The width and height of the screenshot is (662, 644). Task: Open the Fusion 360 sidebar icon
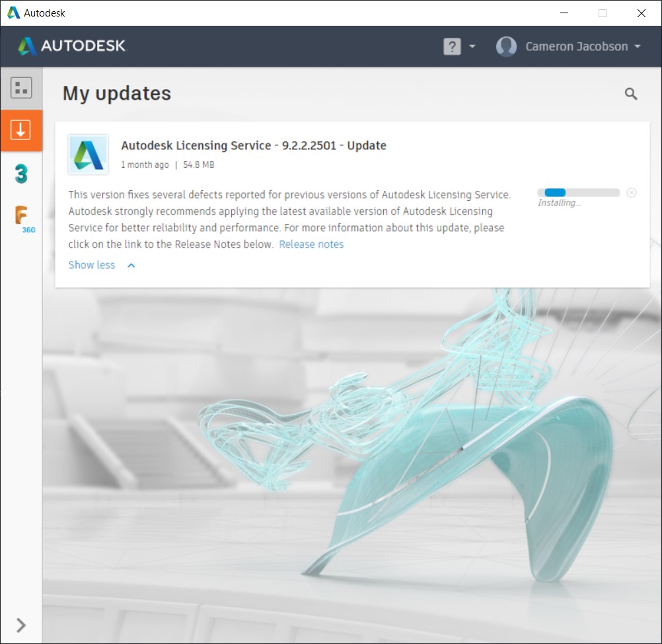24,219
